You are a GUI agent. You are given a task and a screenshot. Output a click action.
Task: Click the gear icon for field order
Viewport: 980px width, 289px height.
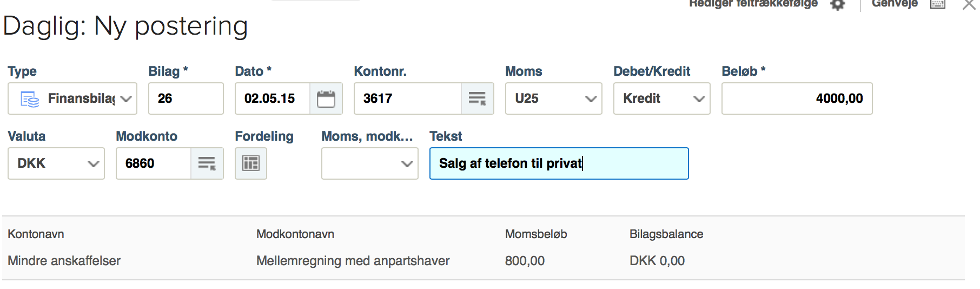[x=838, y=4]
